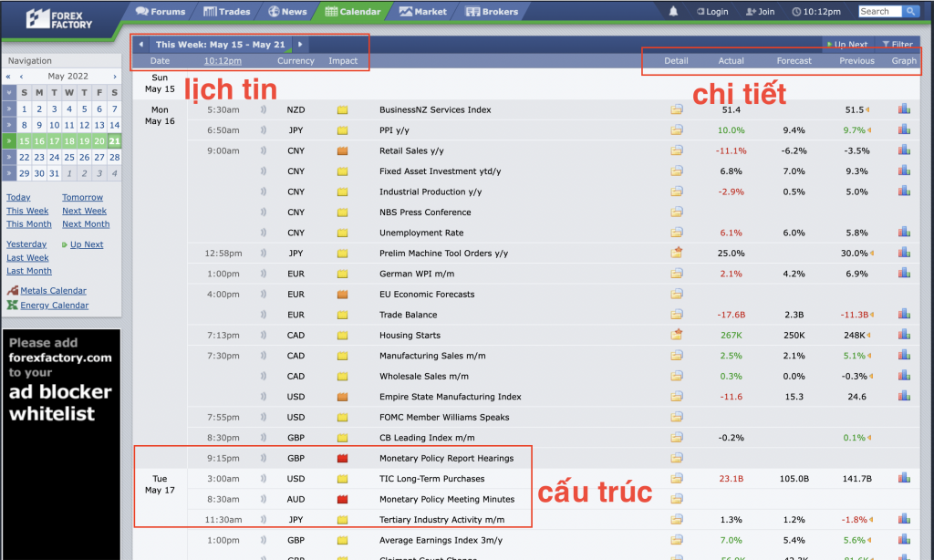Open detail folder for Retail Sales y/y
The width and height of the screenshot is (934, 560).
click(677, 150)
